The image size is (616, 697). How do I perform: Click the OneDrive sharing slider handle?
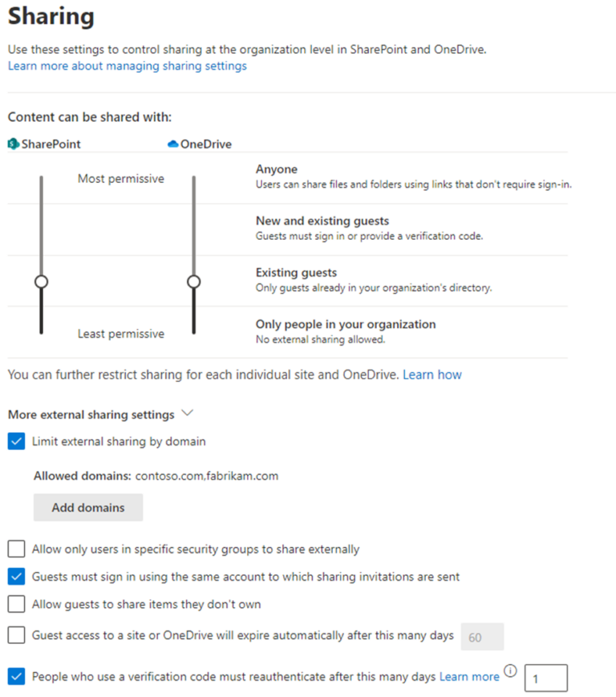[x=193, y=282]
